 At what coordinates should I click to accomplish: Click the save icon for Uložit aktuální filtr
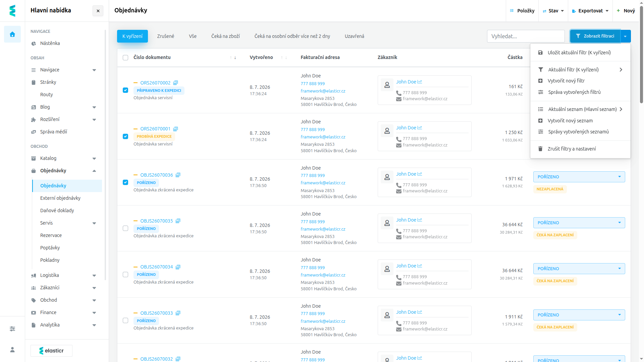tap(540, 53)
